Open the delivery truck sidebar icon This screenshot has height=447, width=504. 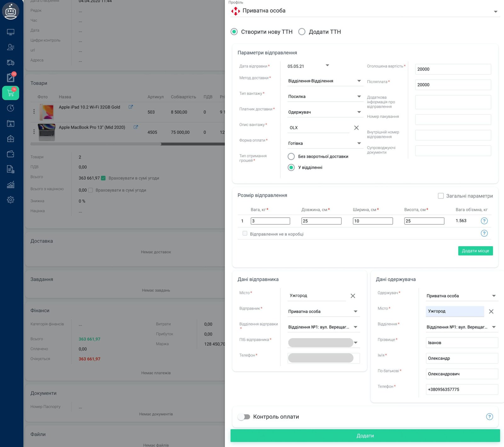click(10, 63)
